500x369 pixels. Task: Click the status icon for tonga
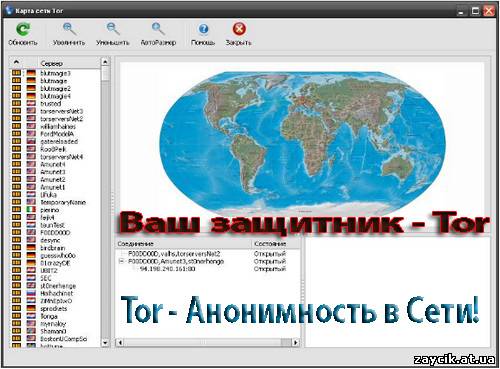16,316
